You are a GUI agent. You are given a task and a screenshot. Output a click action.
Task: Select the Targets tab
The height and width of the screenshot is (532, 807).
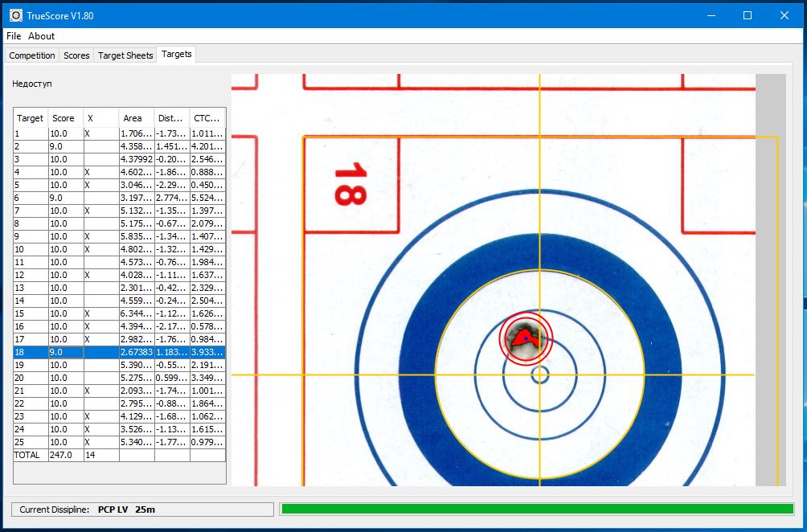[176, 55]
